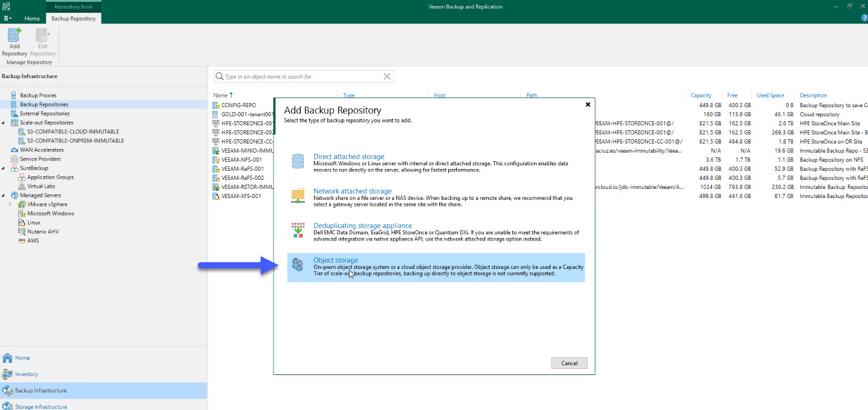Click the Deduplicating storage appliance icon
868x410 pixels.
pos(298,230)
